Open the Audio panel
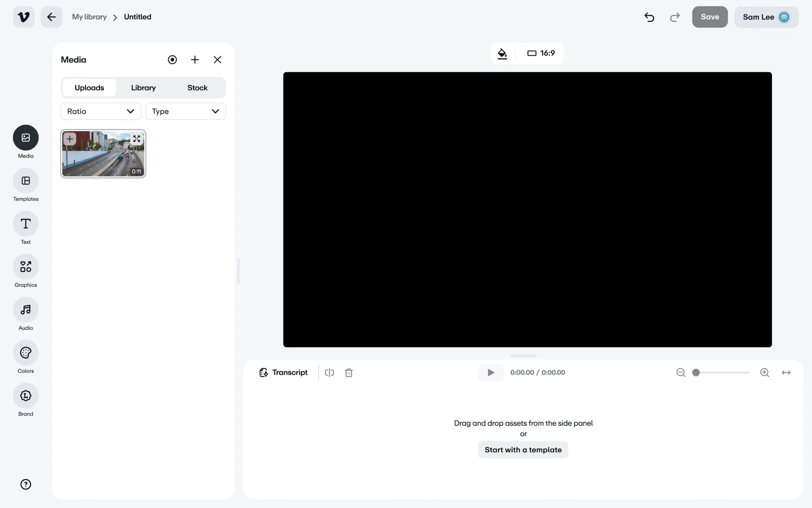The width and height of the screenshot is (812, 508). point(25,310)
